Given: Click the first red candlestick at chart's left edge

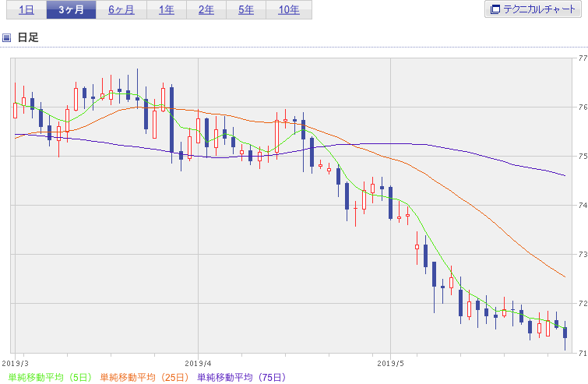Looking at the screenshot, I should [15, 111].
